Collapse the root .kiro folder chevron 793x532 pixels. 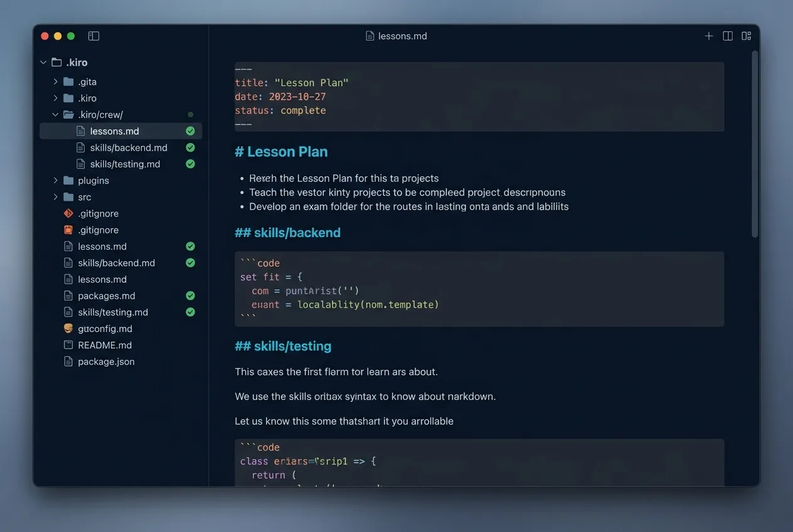pyautogui.click(x=43, y=62)
